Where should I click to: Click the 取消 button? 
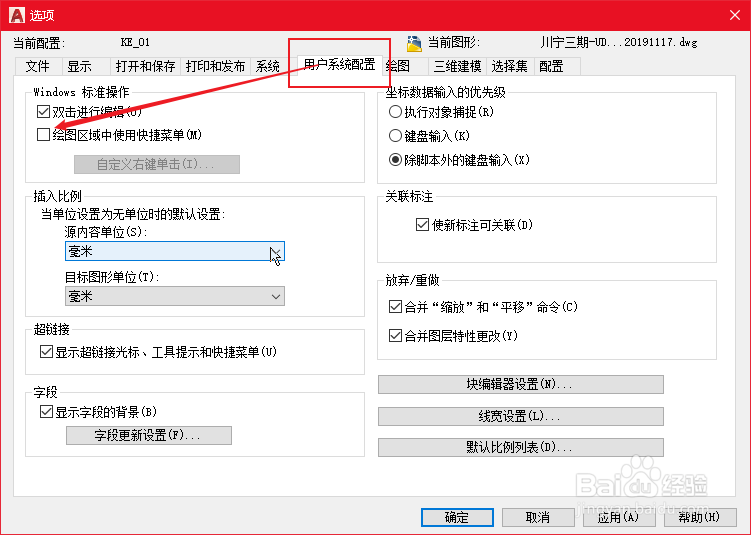[x=538, y=517]
